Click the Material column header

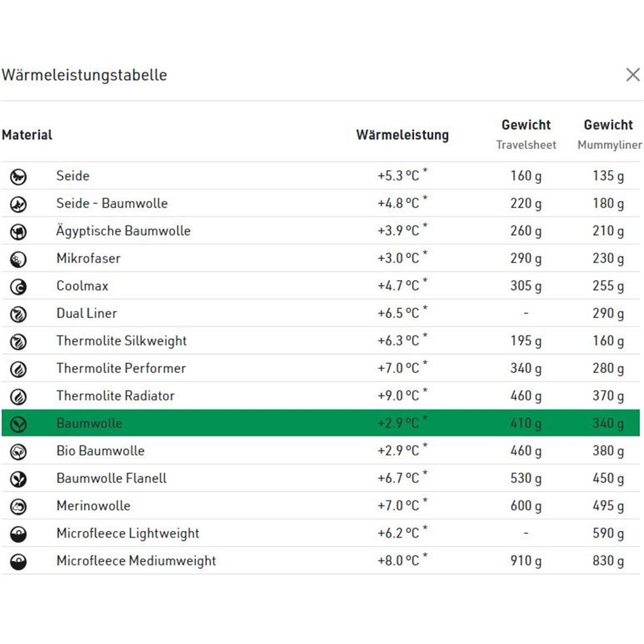coord(27,135)
